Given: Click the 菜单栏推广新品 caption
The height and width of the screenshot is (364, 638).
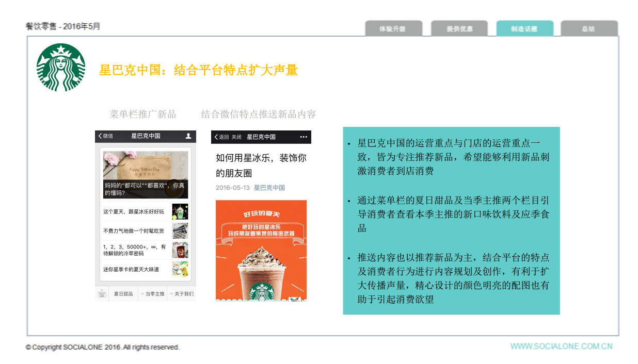Looking at the screenshot, I should (x=143, y=114).
